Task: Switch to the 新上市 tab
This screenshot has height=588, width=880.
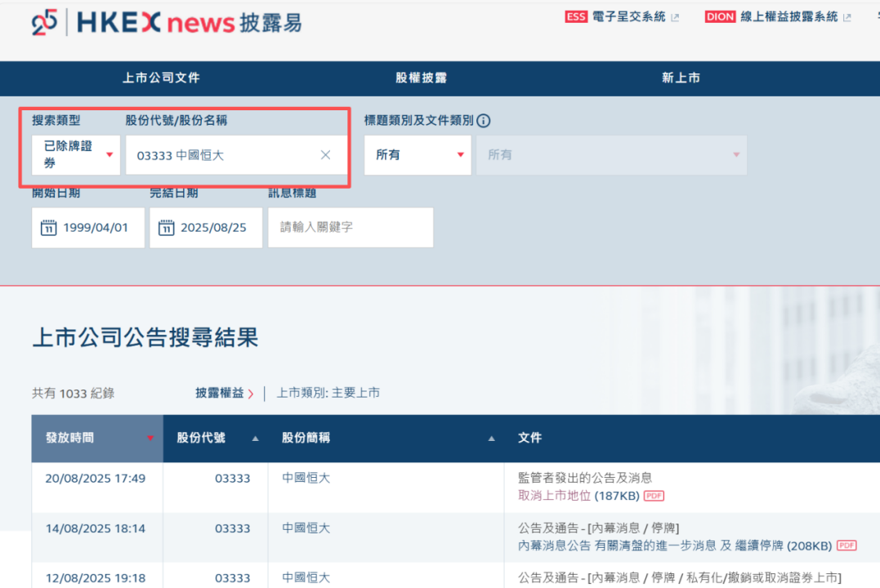Action: 681,78
